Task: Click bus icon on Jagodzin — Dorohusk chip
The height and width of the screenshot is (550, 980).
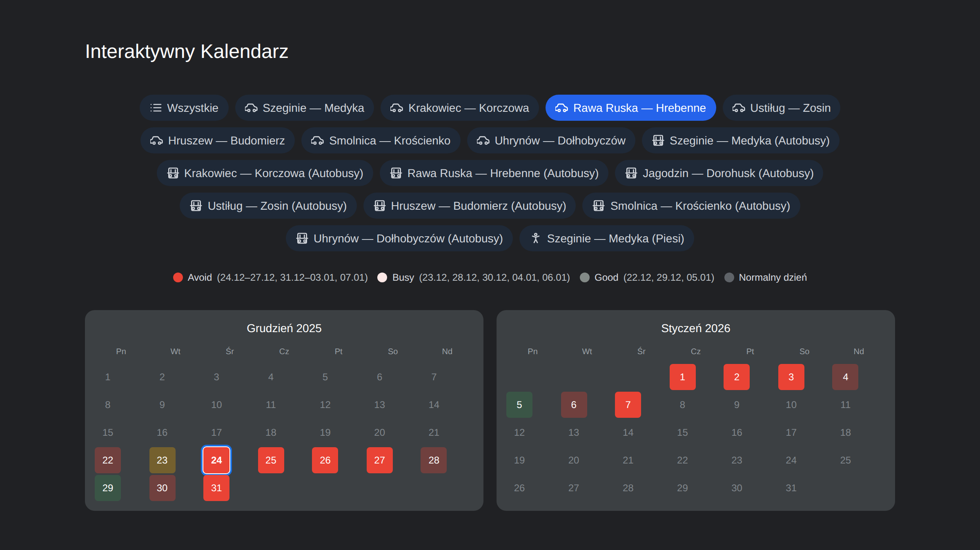Action: click(631, 173)
